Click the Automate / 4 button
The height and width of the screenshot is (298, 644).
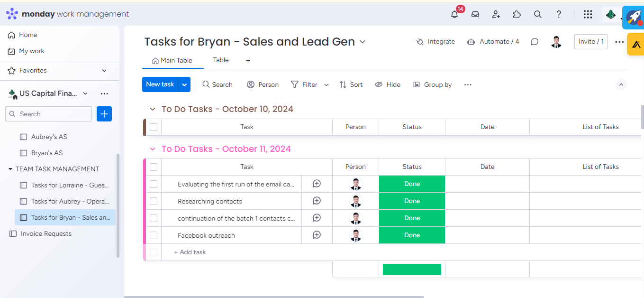pyautogui.click(x=493, y=42)
